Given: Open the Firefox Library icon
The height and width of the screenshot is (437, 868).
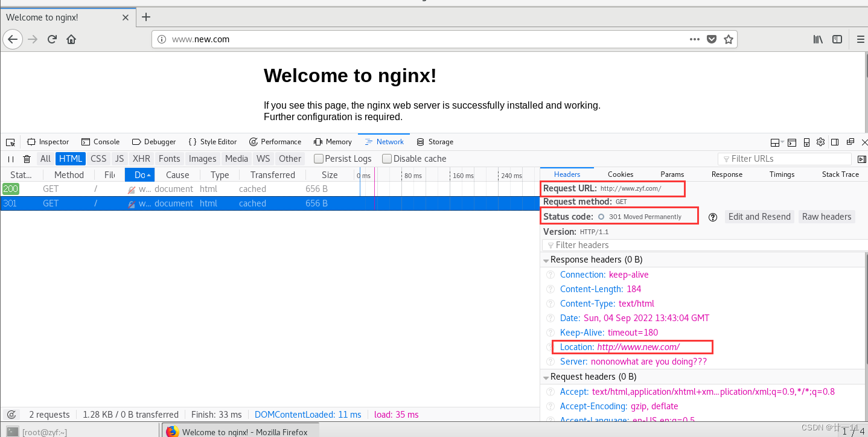Looking at the screenshot, I should [818, 39].
